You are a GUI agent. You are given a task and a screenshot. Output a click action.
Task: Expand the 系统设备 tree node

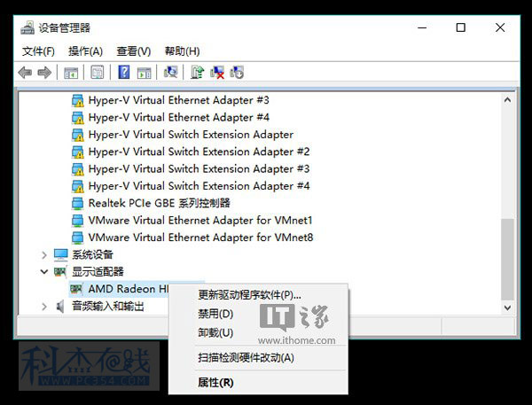(x=44, y=254)
